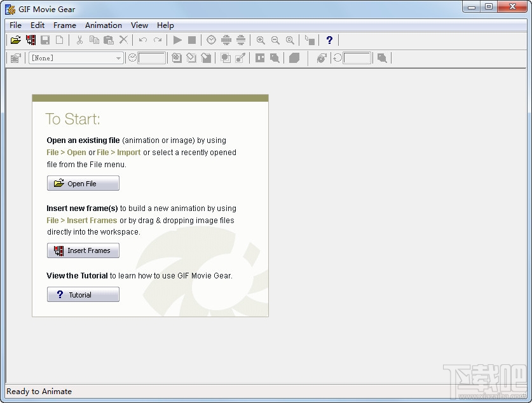This screenshot has width=532, height=403.
Task: Click the zoom actual size magnifier icon
Action: 290,40
